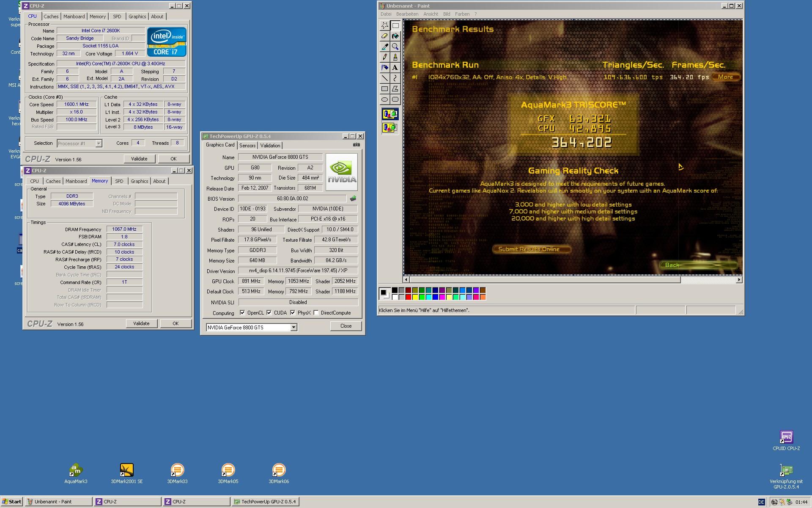Select the rectangular Select tool in Paint
This screenshot has width=812, height=508.
click(395, 25)
